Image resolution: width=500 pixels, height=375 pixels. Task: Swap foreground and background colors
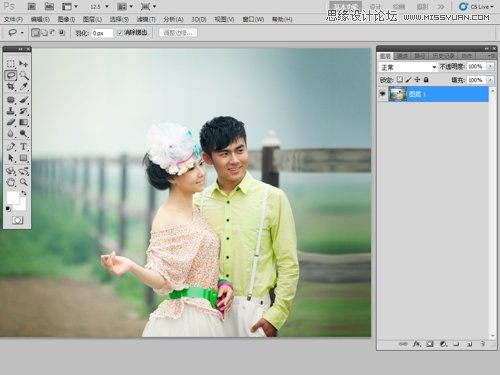pyautogui.click(x=24, y=193)
